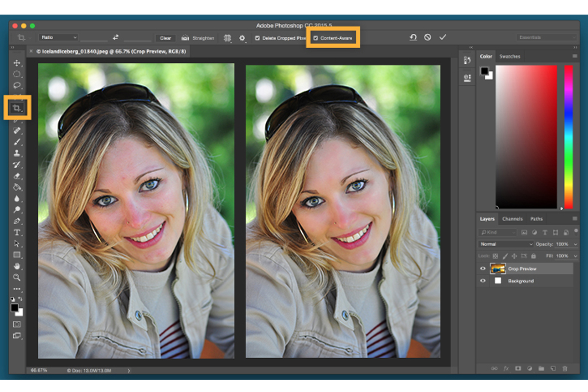
Task: Click the rainbow hue slider strip
Action: 568,137
